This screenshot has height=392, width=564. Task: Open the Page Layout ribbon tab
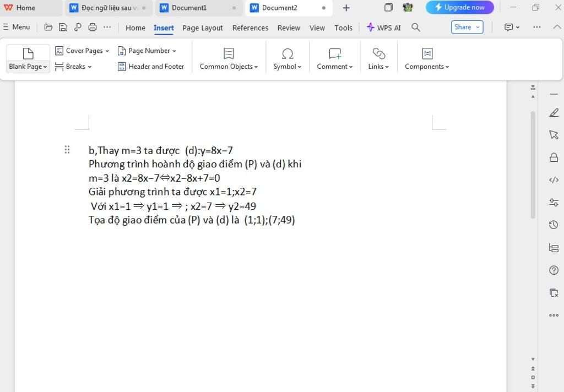tap(203, 28)
